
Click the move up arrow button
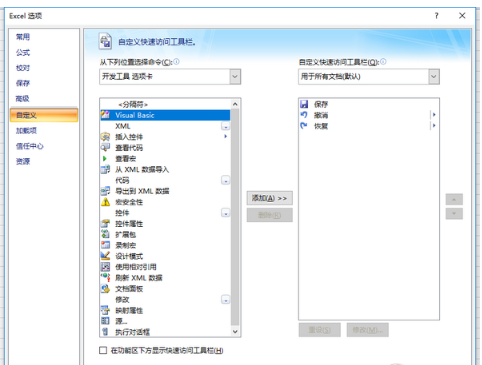tap(454, 199)
